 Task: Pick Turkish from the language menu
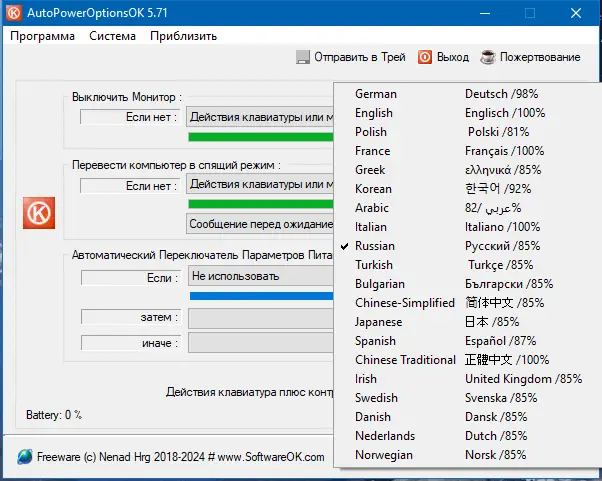tap(468, 265)
